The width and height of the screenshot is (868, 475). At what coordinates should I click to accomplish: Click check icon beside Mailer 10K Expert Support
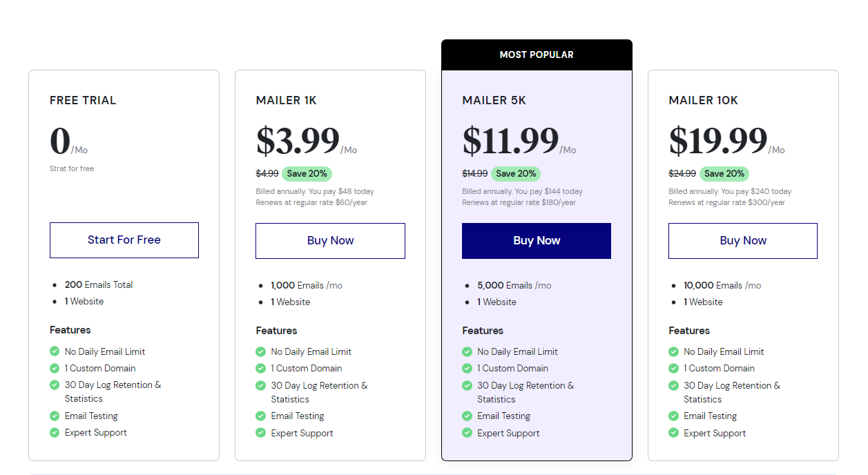tap(673, 433)
